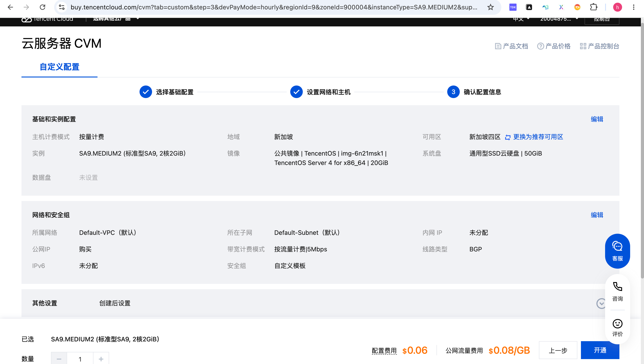Open the TDK browser extension

click(x=513, y=7)
